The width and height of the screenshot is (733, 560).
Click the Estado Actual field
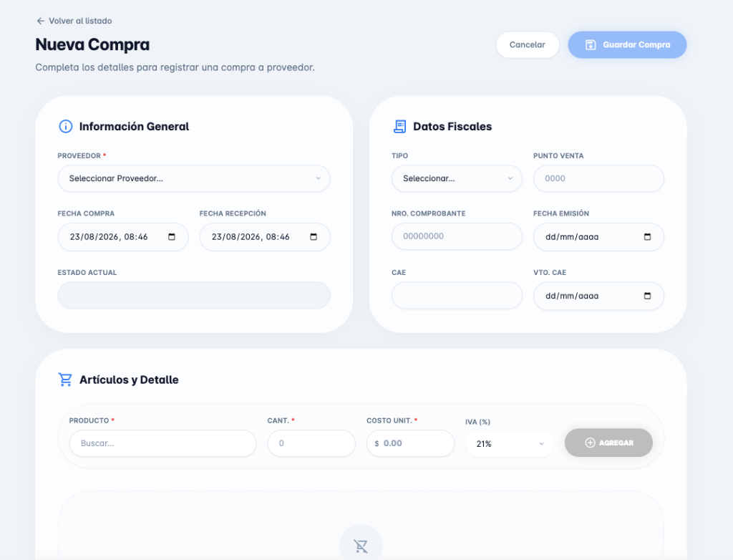194,295
